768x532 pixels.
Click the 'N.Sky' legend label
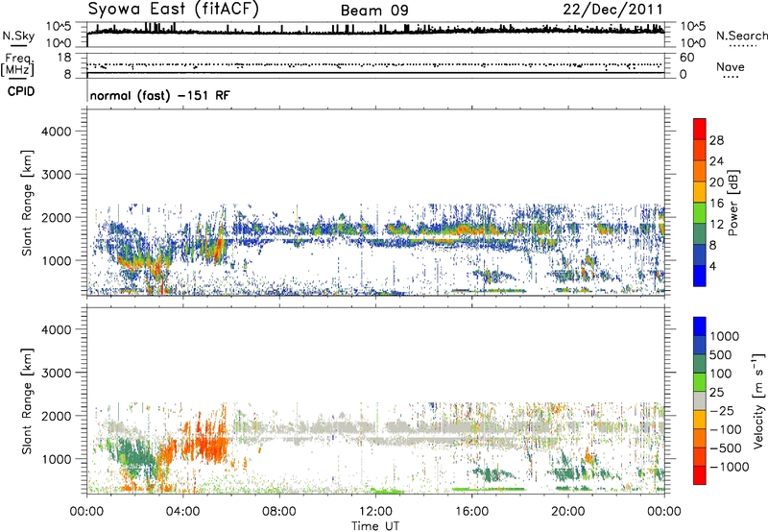(18, 36)
